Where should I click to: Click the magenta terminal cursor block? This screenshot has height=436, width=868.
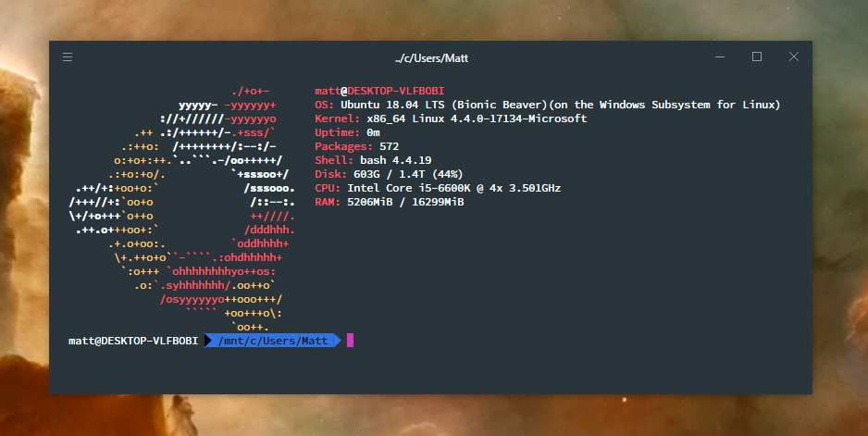click(350, 340)
